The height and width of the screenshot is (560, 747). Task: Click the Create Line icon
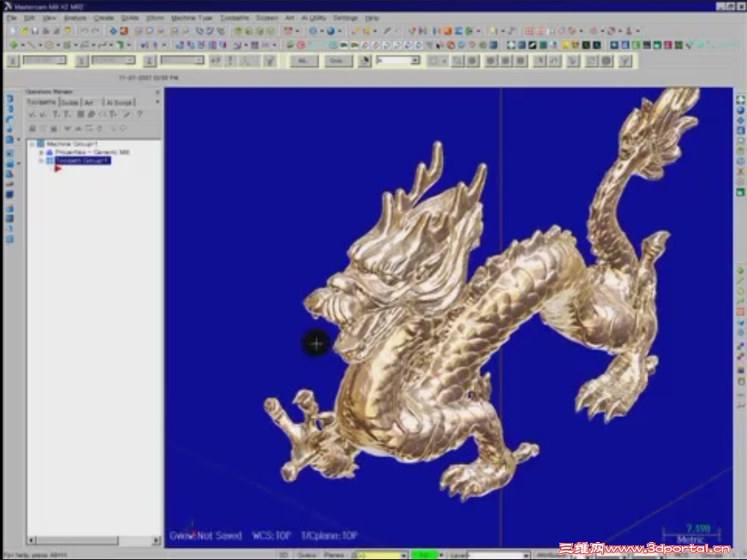[32, 45]
